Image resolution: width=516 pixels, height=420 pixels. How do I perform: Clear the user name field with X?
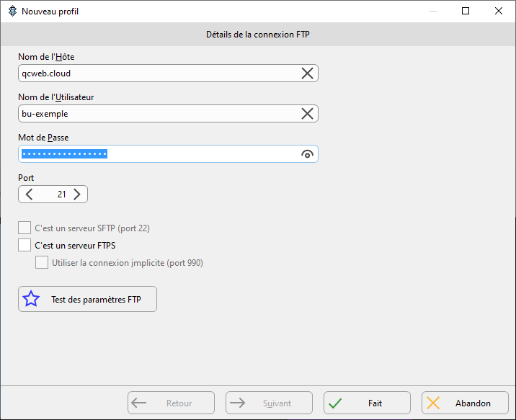[307, 114]
